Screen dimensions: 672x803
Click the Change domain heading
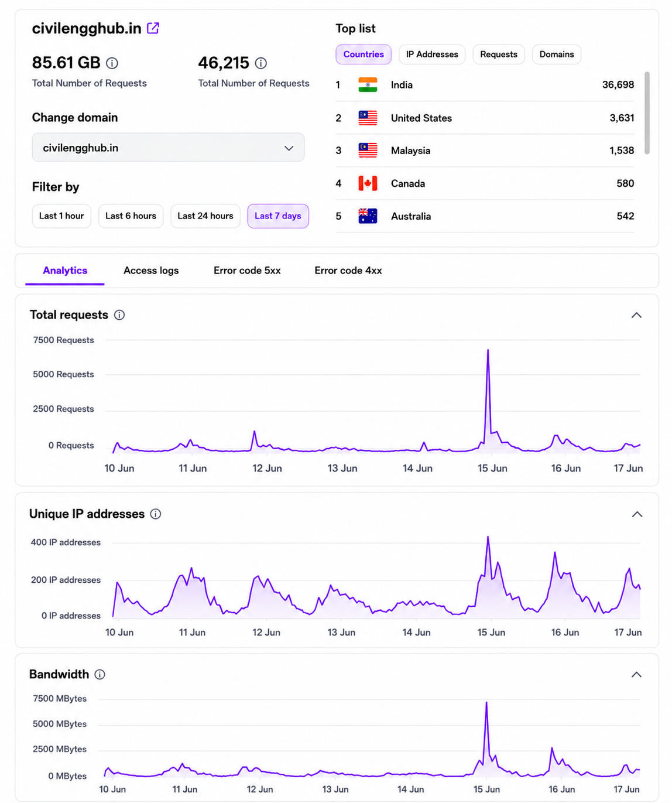(75, 117)
